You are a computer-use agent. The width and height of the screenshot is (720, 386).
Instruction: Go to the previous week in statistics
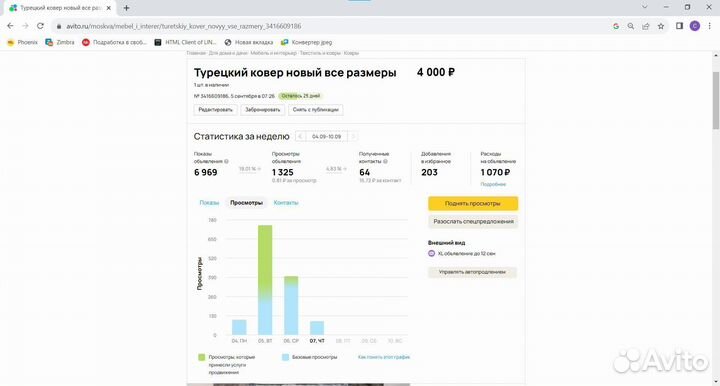point(300,137)
